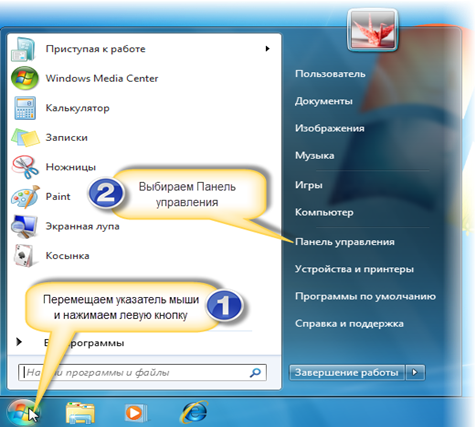The height and width of the screenshot is (427, 476).
Task: Open Документы from the Start menu
Action: [324, 101]
